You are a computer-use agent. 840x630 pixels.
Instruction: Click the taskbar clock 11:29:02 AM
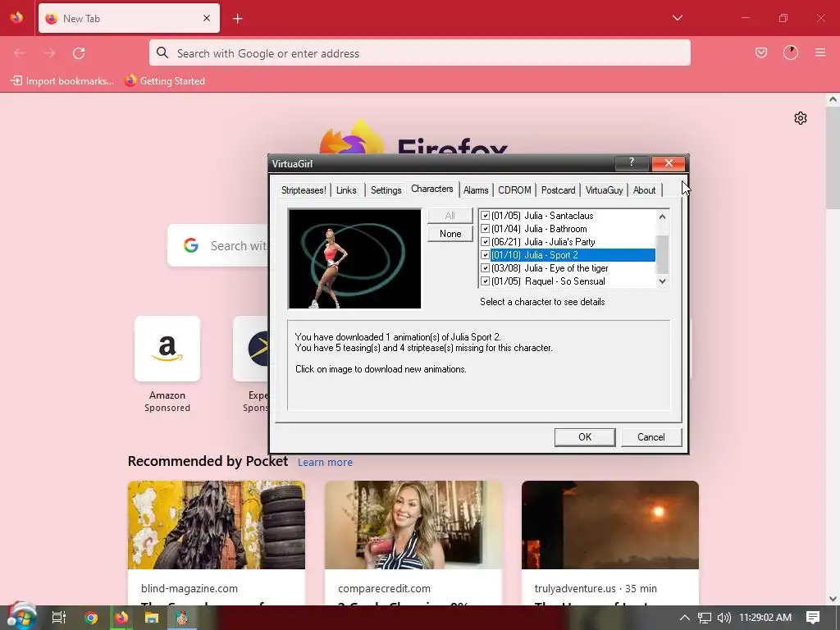pyautogui.click(x=765, y=618)
